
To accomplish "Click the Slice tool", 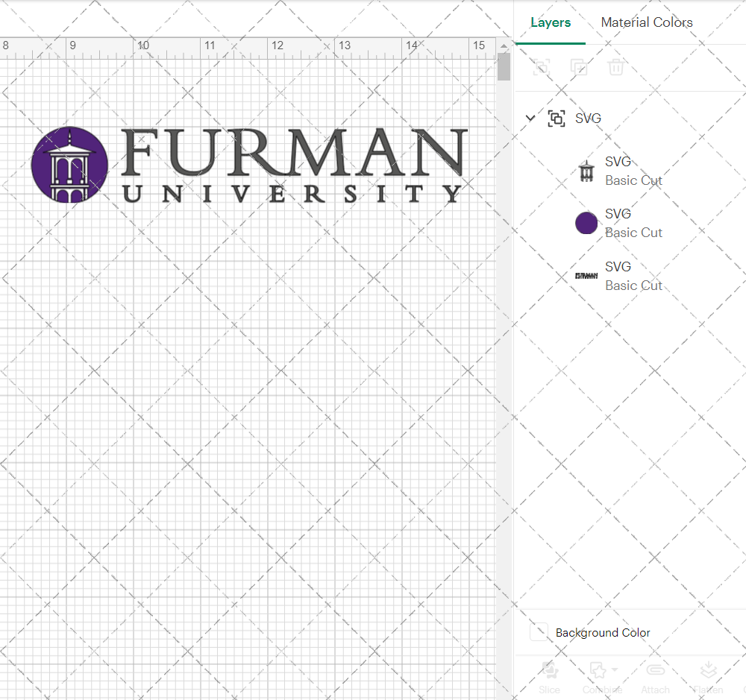I will (x=550, y=677).
